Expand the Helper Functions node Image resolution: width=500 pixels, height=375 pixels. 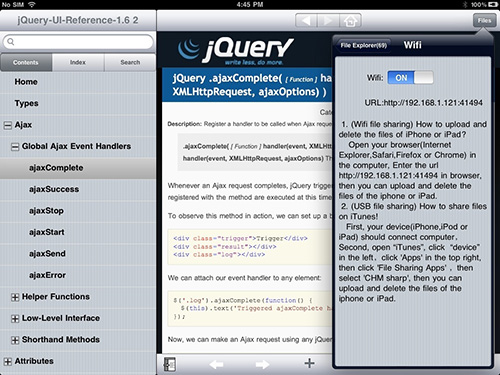[x=15, y=297]
